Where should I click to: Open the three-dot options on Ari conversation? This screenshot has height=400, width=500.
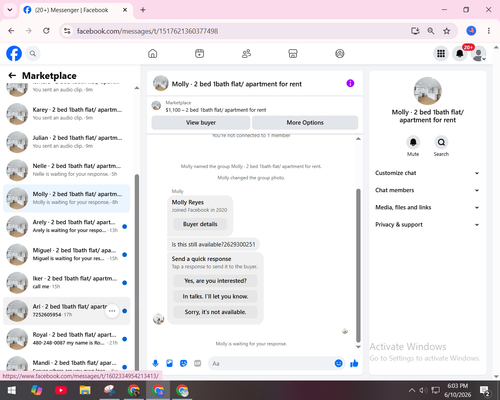[112, 311]
